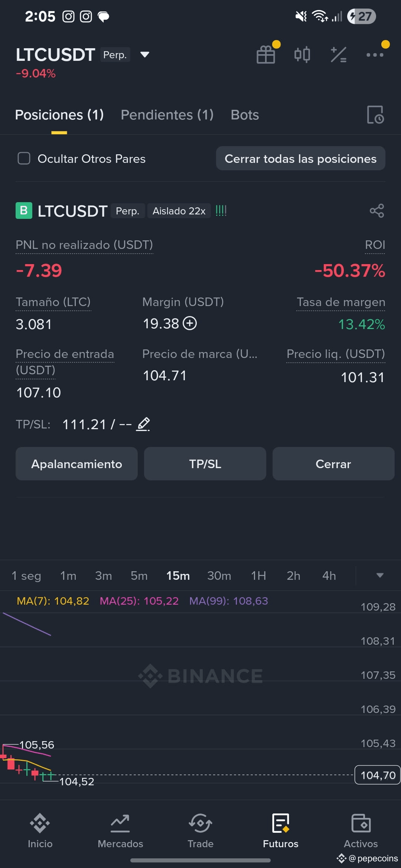Screen dimensions: 401x868
Task: Expand the LTCUSDT pair selector arrow
Action: pos(145,55)
